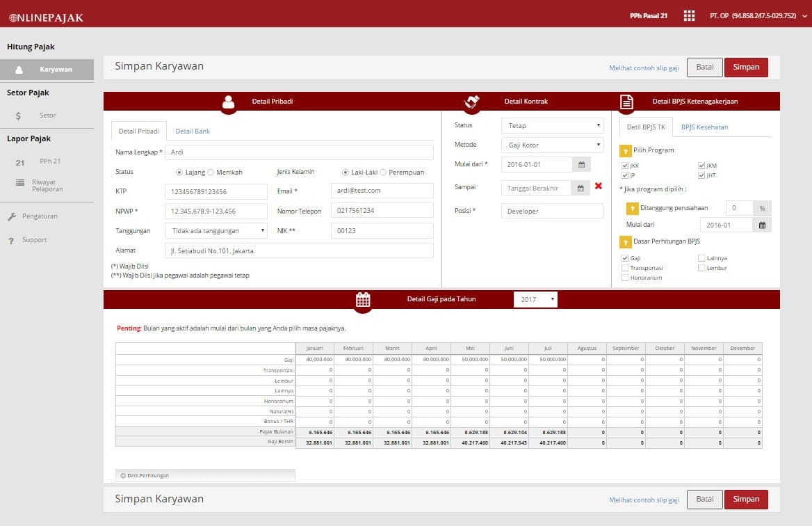Click the Detail Gaji calendar icon
Screen dimensions: 812x526
pos(363,300)
